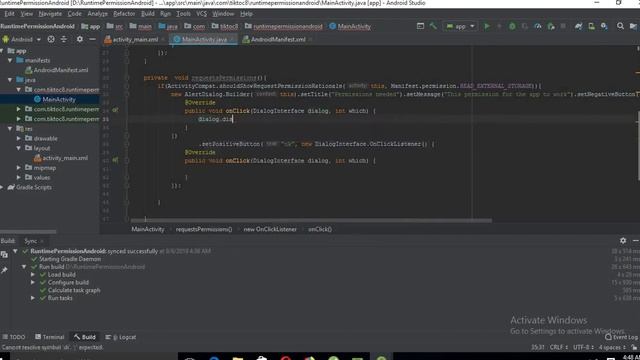
Task: Open the Logcat tool window
Action: point(121,337)
